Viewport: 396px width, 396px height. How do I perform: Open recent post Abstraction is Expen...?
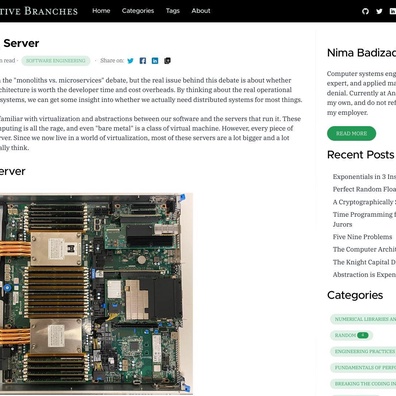pyautogui.click(x=364, y=275)
